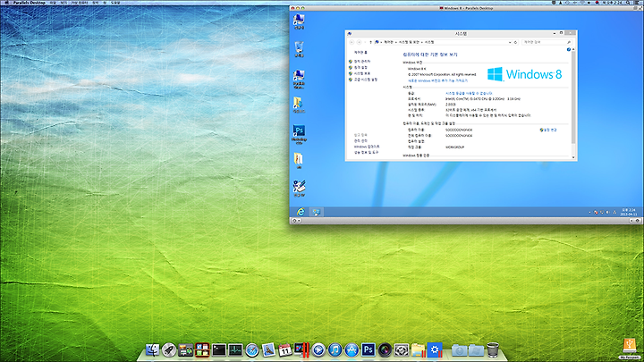644x362 pixels.
Task: Click Windows taskbar clock
Action: (629, 212)
